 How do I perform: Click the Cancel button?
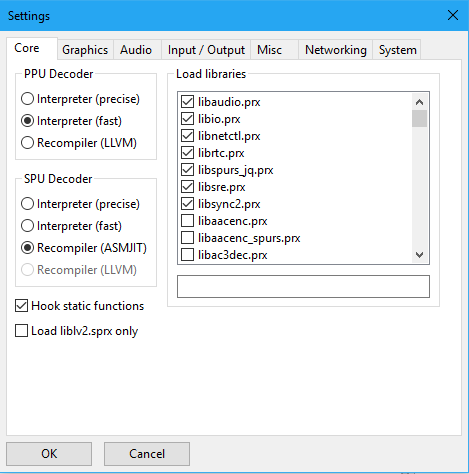[x=147, y=454]
